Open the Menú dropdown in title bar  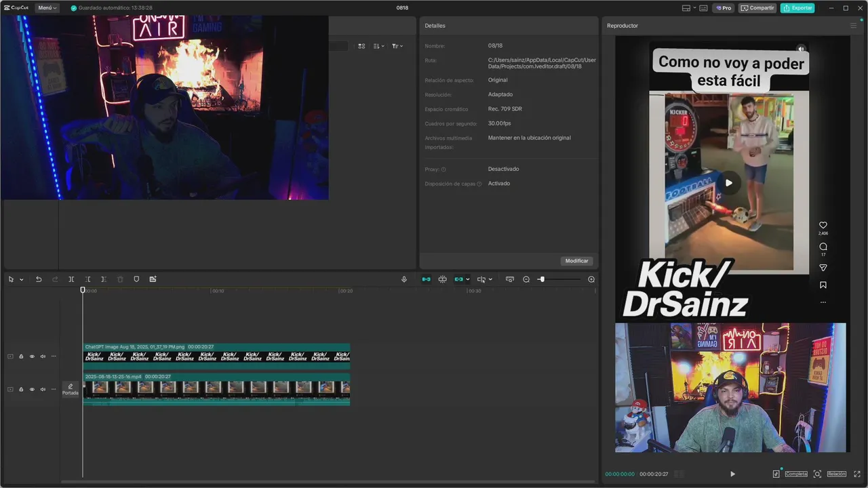tap(47, 8)
